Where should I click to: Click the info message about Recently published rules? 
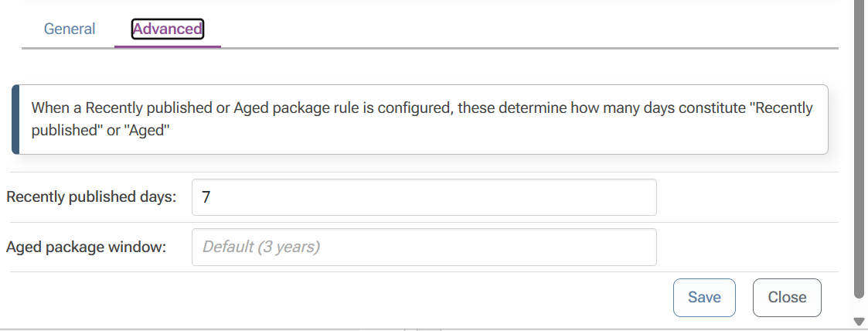click(x=422, y=119)
